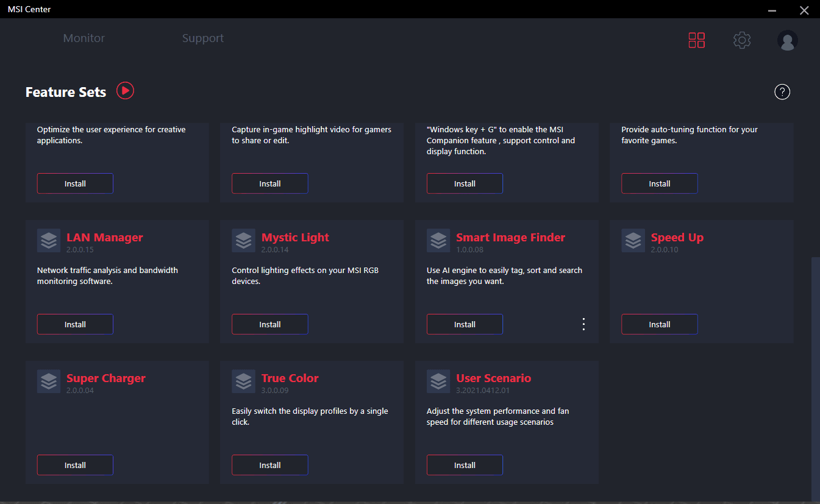This screenshot has height=504, width=820.
Task: Click the Super Charger layers icon
Action: click(x=49, y=381)
